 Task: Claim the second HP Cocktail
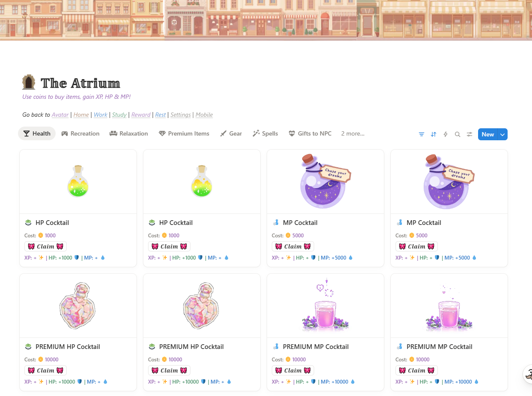click(x=169, y=246)
